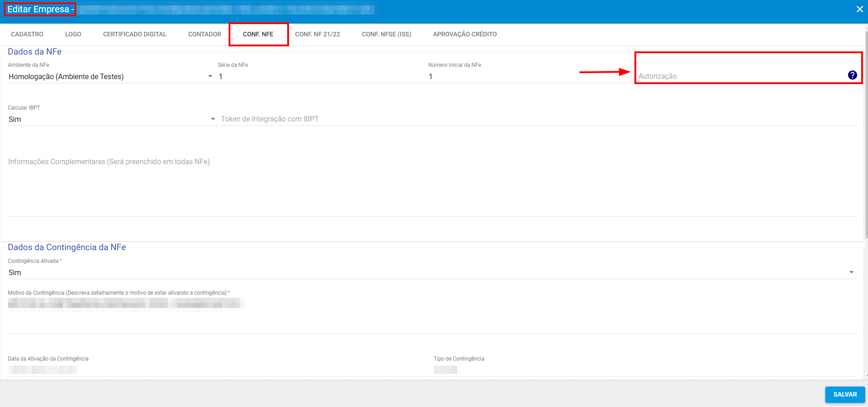Open the CONF. NF 21/22 tab
Screen dimensions: 868x407
318,34
